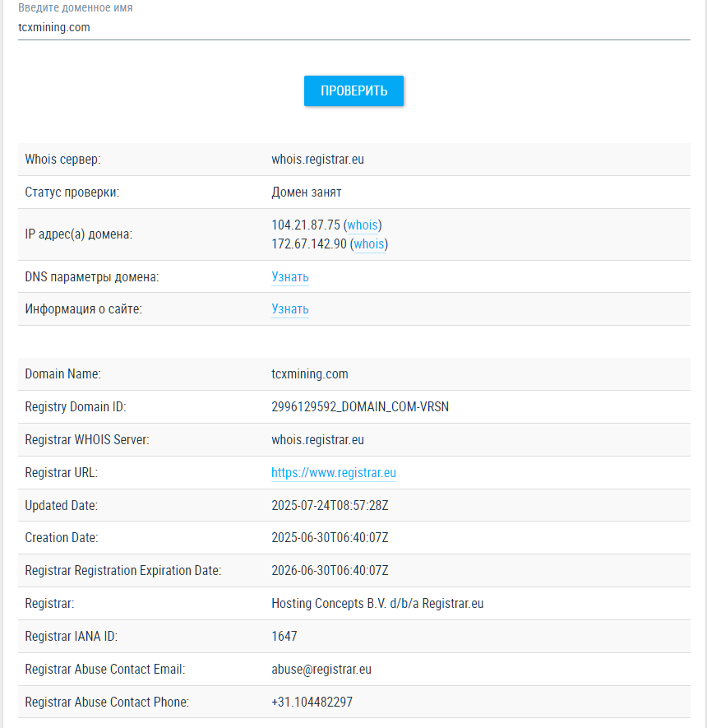
Task: Click the IP адрес(а) домена: label
Action: [78, 234]
